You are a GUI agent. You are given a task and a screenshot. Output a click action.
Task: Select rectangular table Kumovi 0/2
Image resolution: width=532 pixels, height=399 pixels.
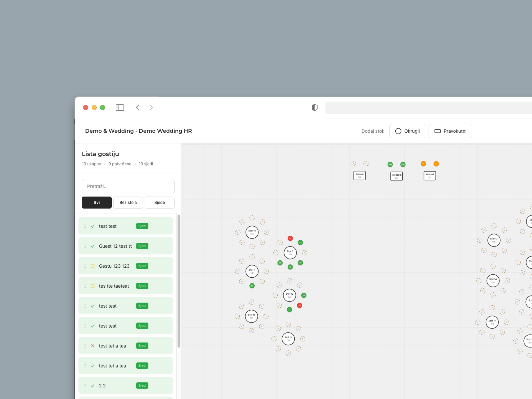pyautogui.click(x=359, y=176)
